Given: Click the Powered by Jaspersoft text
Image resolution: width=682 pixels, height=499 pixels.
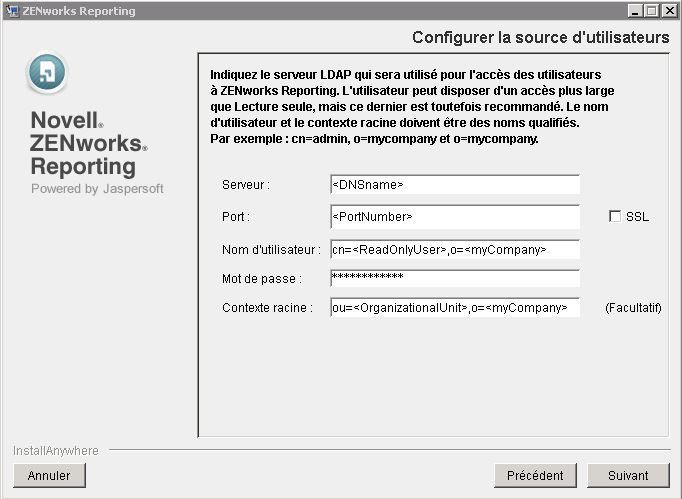Looking at the screenshot, I should tap(97, 188).
